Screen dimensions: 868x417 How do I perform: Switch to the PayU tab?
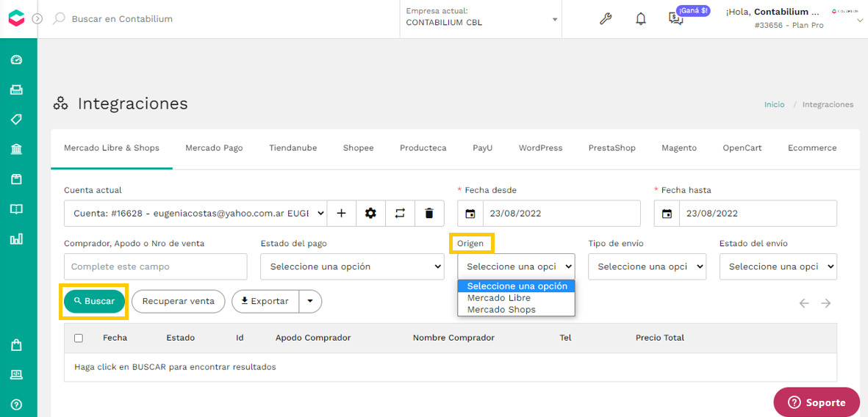(x=483, y=148)
